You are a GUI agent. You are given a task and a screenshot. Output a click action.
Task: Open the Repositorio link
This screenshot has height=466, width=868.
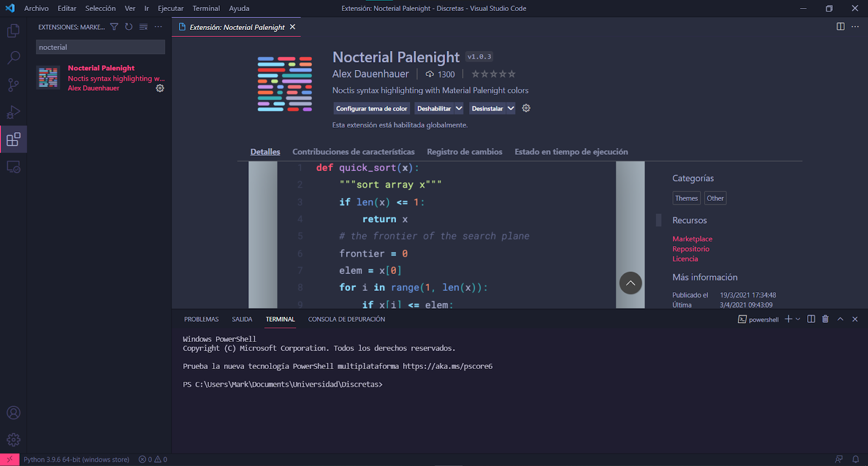tap(691, 249)
